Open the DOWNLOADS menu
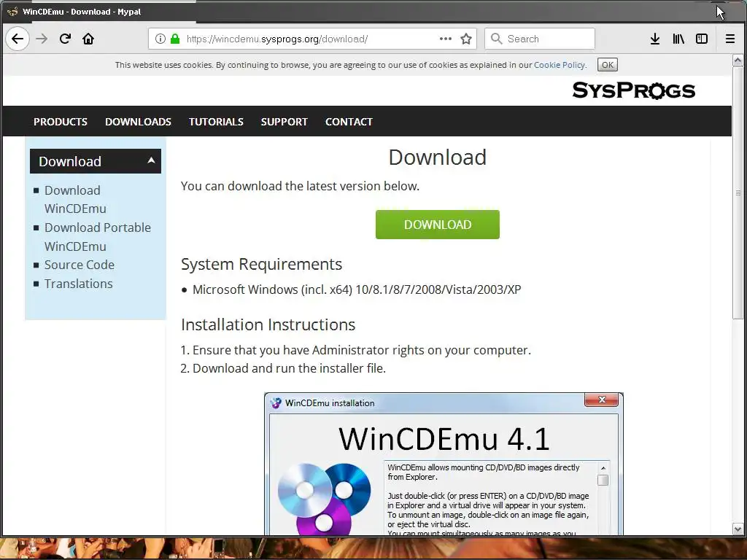 click(138, 122)
